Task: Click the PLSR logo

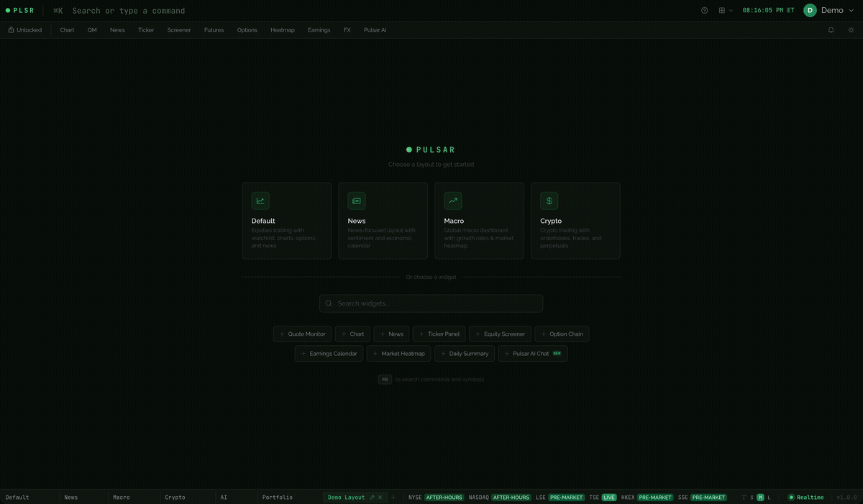Action: click(20, 11)
